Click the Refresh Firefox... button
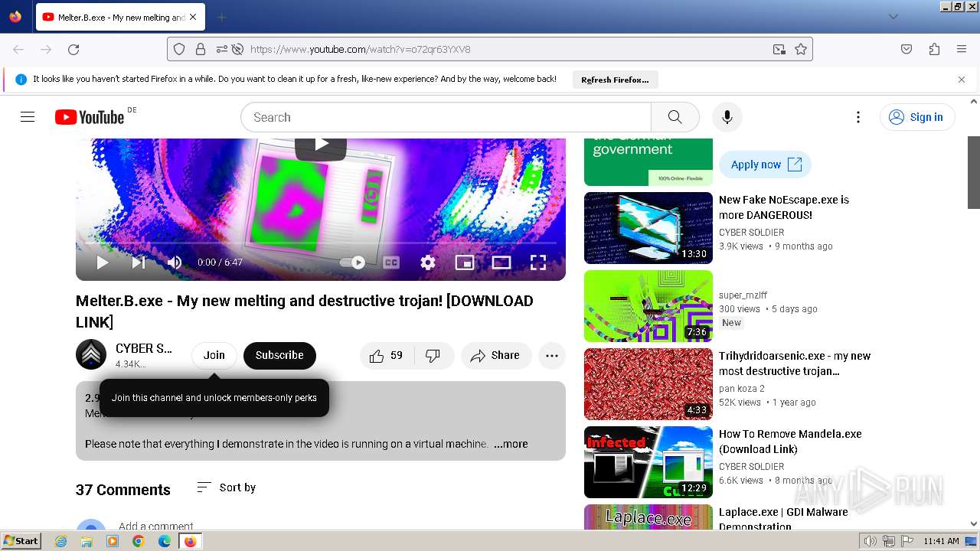Image resolution: width=980 pixels, height=551 pixels. click(x=615, y=80)
